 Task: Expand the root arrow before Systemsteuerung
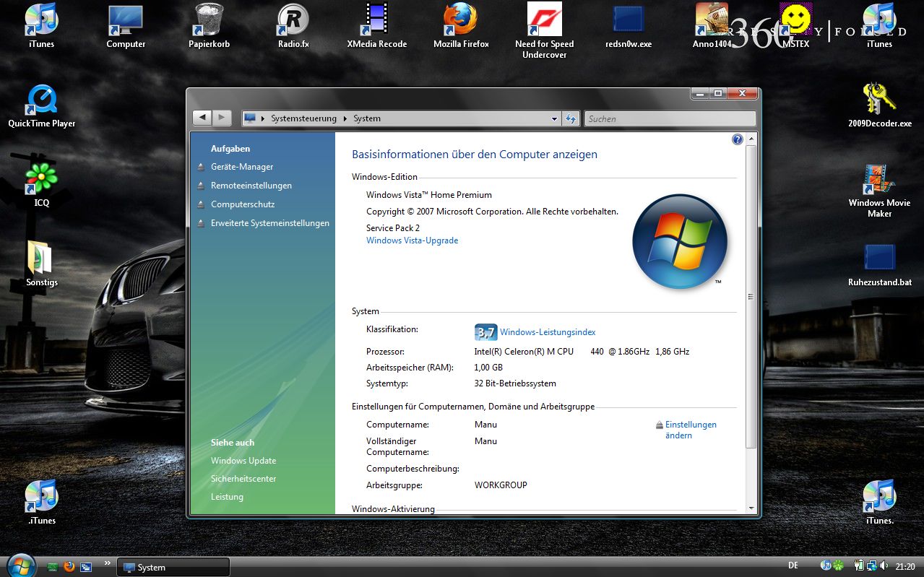click(x=263, y=118)
